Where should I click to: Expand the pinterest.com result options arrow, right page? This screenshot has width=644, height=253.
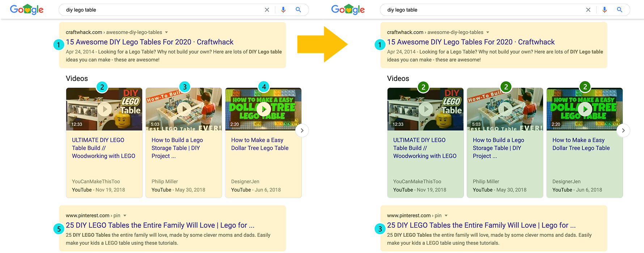pyautogui.click(x=446, y=216)
